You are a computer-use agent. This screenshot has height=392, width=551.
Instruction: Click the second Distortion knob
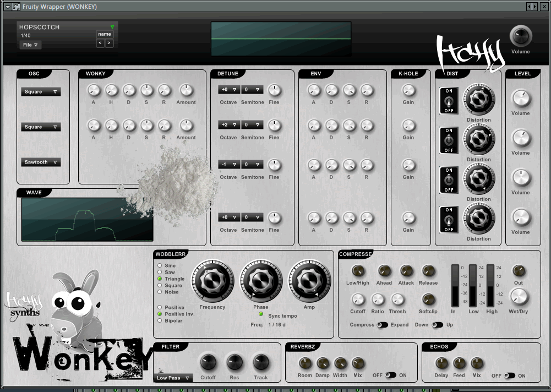click(x=478, y=140)
